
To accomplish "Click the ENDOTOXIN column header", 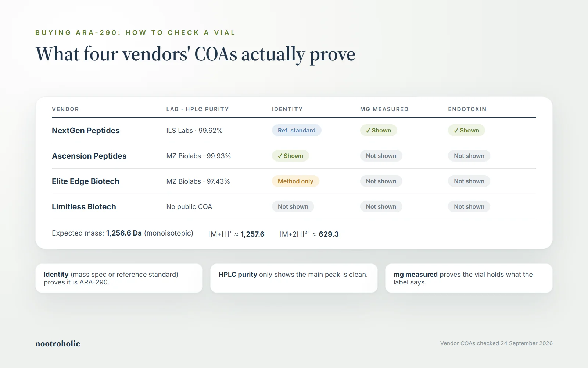I will 467,109.
